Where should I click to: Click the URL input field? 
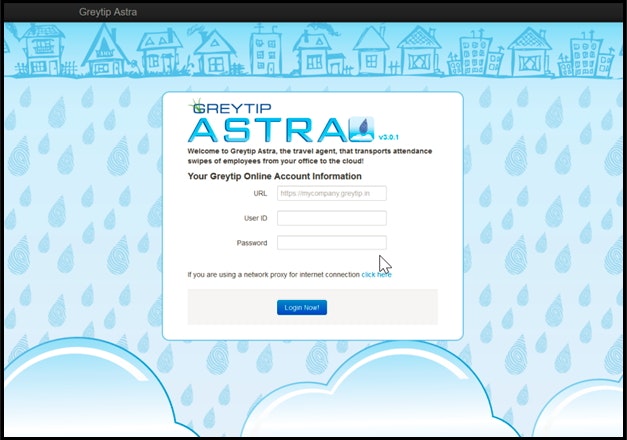(331, 194)
